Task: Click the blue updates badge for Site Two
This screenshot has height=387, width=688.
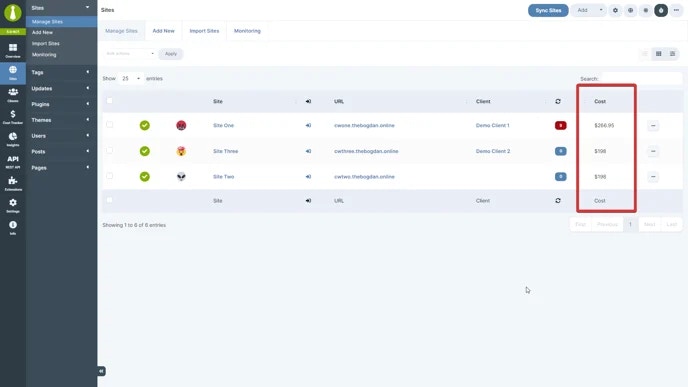Action: click(x=560, y=176)
